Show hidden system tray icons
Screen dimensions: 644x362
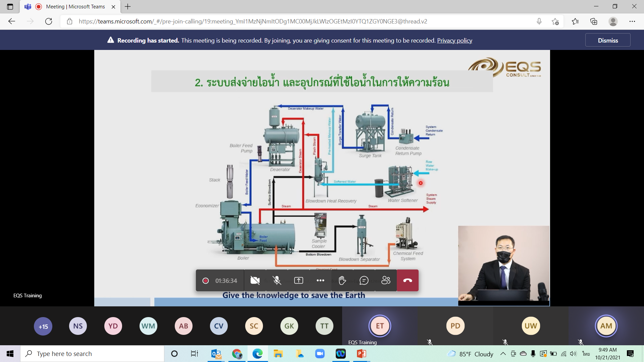tap(503, 354)
